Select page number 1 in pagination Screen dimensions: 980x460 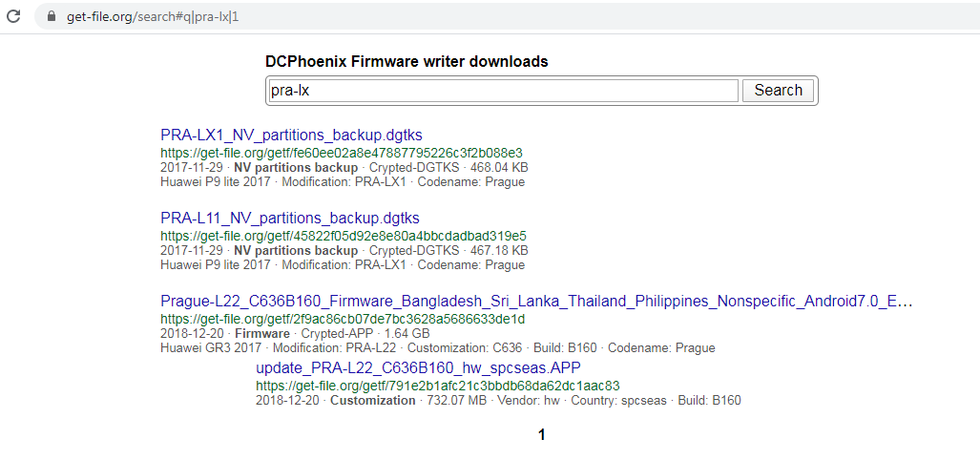(x=541, y=434)
